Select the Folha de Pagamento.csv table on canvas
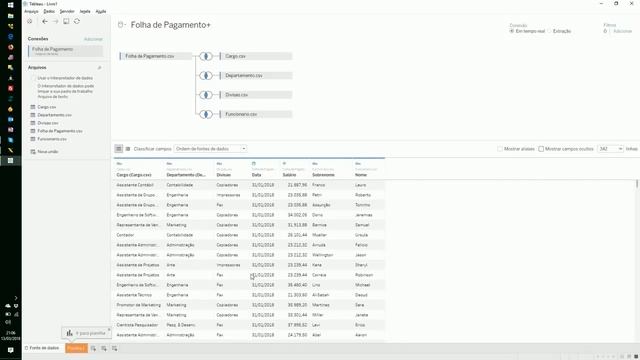The height and width of the screenshot is (360, 640). 155,56
